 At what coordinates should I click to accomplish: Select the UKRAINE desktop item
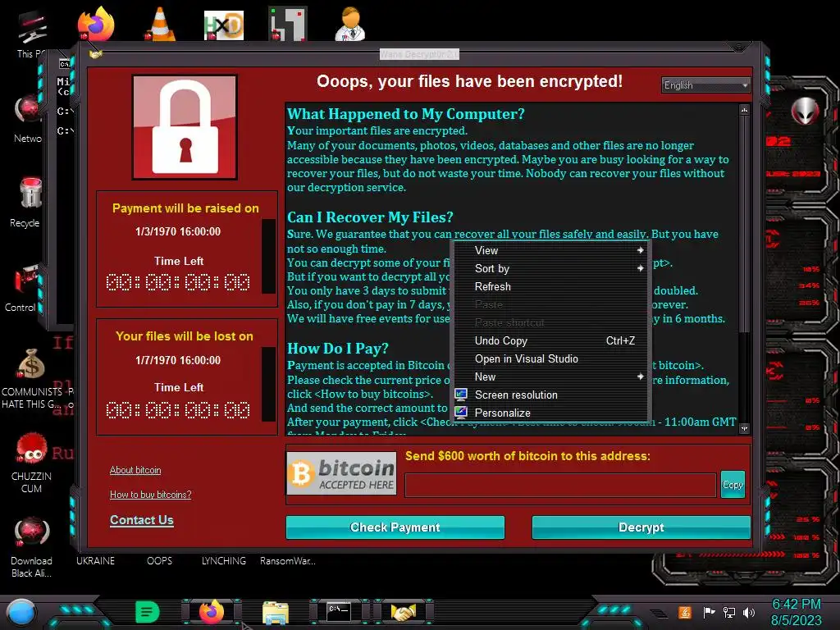[x=95, y=561]
